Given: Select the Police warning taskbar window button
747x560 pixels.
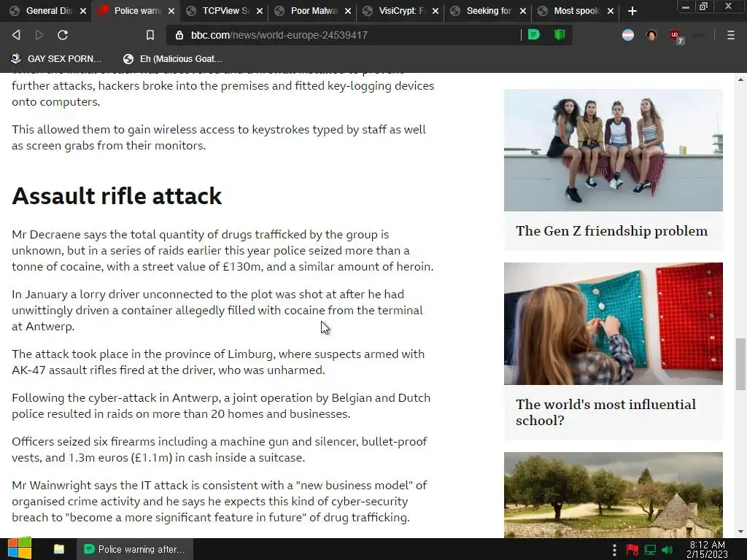Looking at the screenshot, I should [134, 549].
